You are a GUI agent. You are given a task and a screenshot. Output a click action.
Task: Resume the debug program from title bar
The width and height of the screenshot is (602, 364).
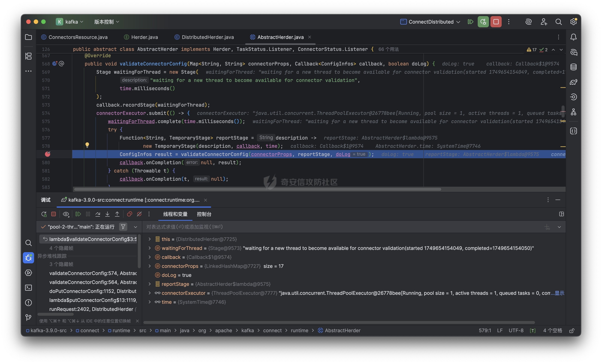click(x=470, y=22)
